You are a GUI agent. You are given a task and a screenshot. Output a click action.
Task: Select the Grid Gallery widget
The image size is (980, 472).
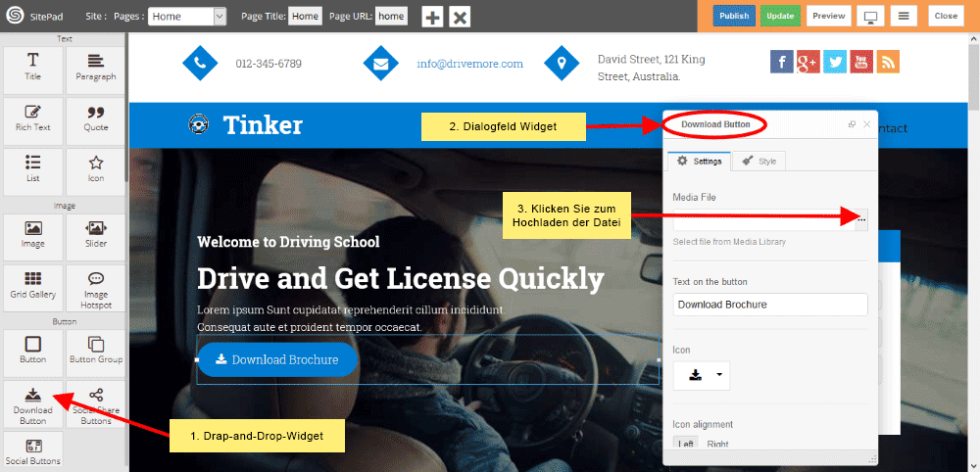click(x=32, y=288)
